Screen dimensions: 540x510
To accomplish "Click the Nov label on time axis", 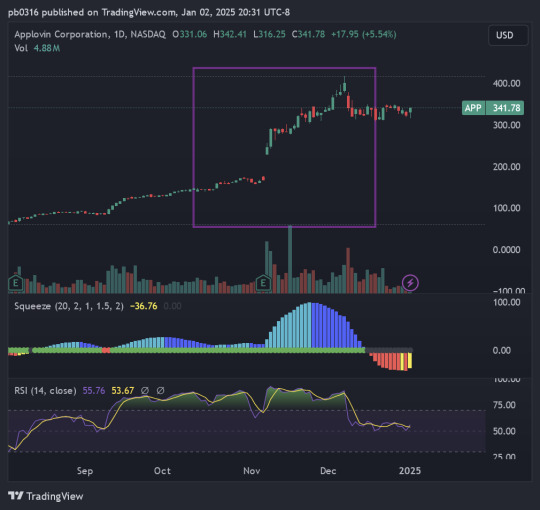I will point(252,471).
